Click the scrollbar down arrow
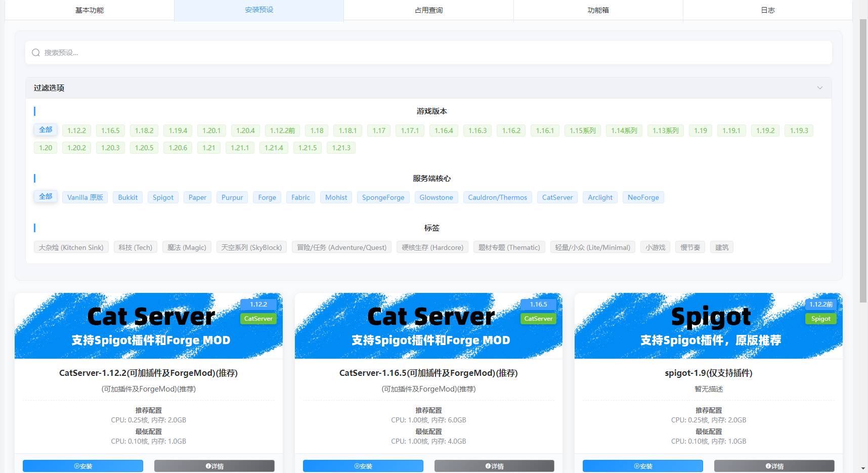Viewport: 868px width, 473px height. pyautogui.click(x=863, y=468)
